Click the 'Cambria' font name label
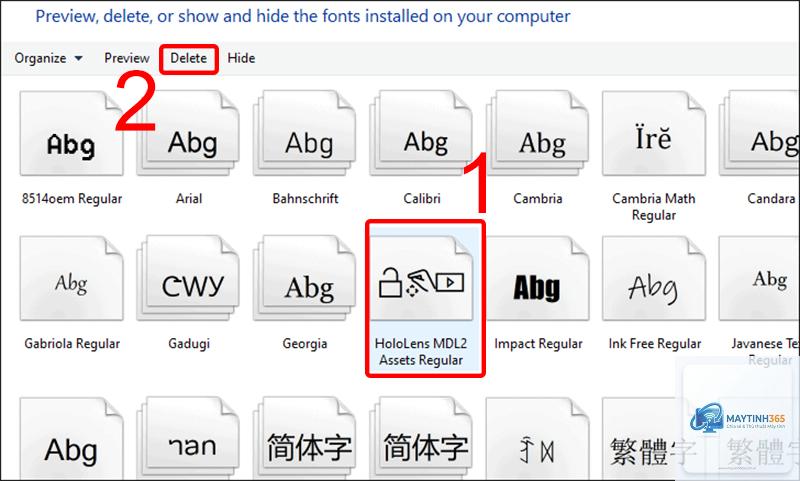This screenshot has height=481, width=800. (538, 198)
